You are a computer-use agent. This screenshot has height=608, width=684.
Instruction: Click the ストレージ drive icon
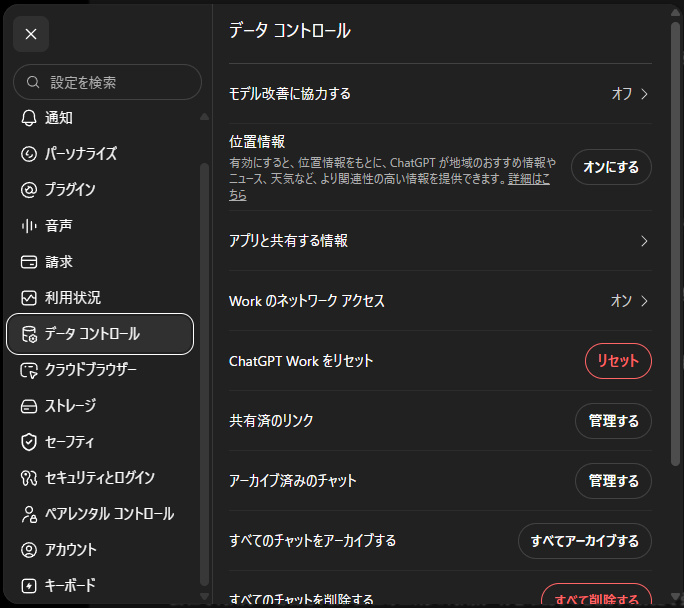(29, 406)
